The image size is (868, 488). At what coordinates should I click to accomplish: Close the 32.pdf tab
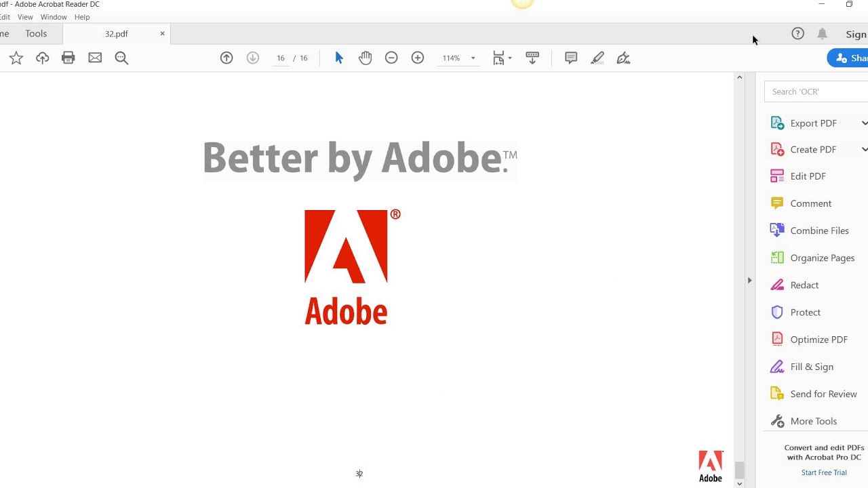point(162,34)
